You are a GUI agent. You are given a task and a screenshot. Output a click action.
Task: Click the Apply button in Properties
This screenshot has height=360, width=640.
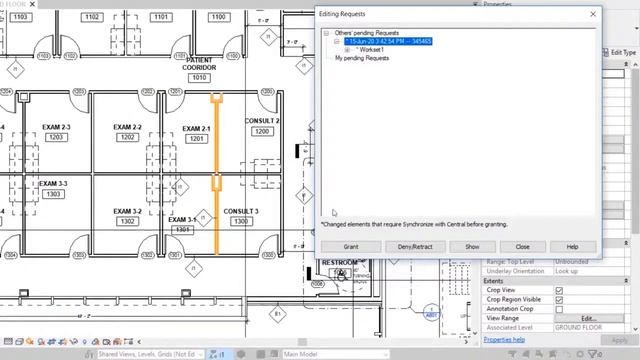coord(619,340)
